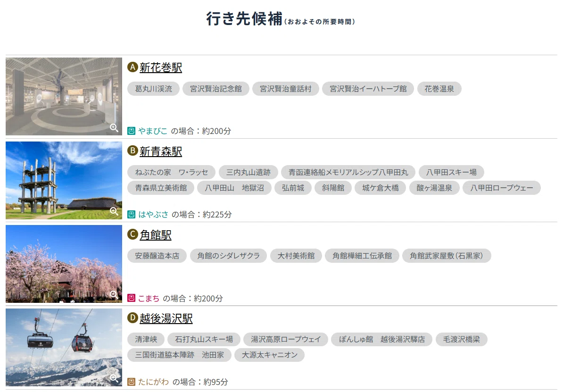Select the 弘前城 tag
The width and height of the screenshot is (563, 392).
(x=293, y=188)
